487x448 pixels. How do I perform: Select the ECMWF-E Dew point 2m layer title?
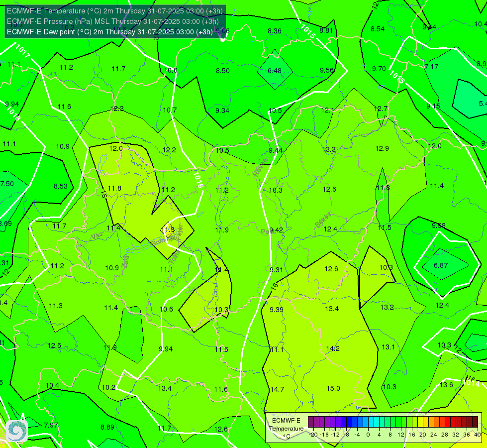pyautogui.click(x=109, y=32)
